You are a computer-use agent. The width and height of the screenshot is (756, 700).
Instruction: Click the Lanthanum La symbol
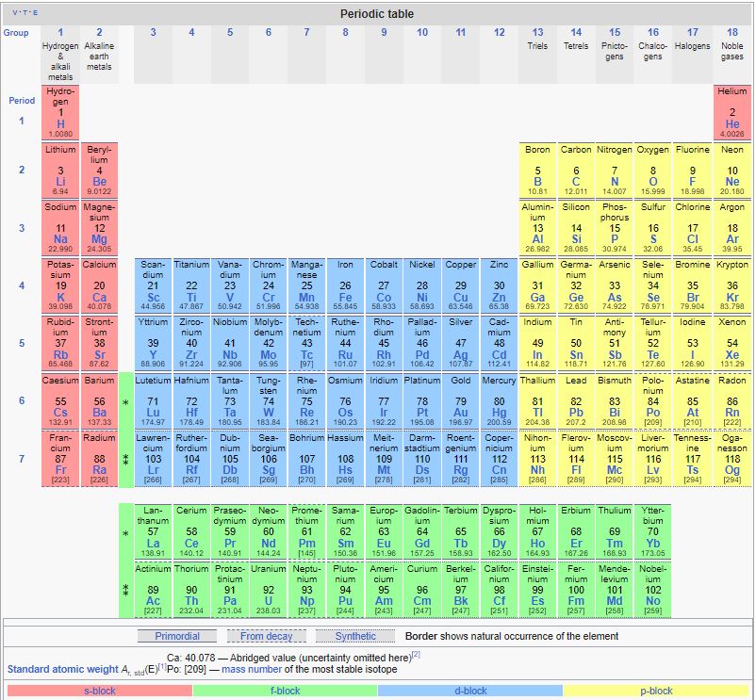pyautogui.click(x=153, y=544)
